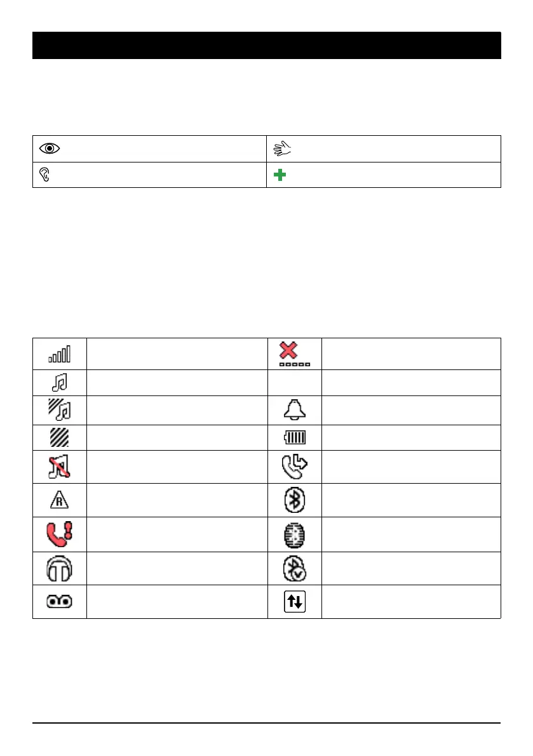Click the green plus icon
Image resolution: width=533 pixels, height=756 pixels.
click(280, 176)
